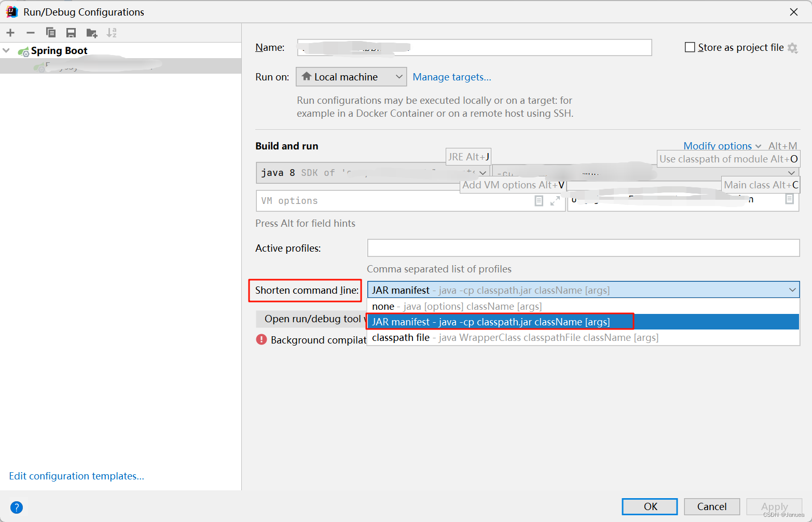Copy the configuration using the duplicate icon
Image resolution: width=812 pixels, height=522 pixels.
(51, 33)
